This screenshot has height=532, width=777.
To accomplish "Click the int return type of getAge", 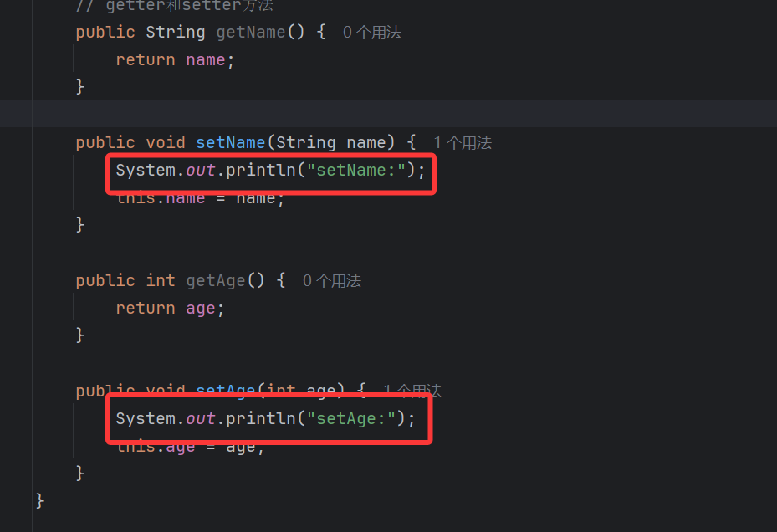I will tap(161, 281).
